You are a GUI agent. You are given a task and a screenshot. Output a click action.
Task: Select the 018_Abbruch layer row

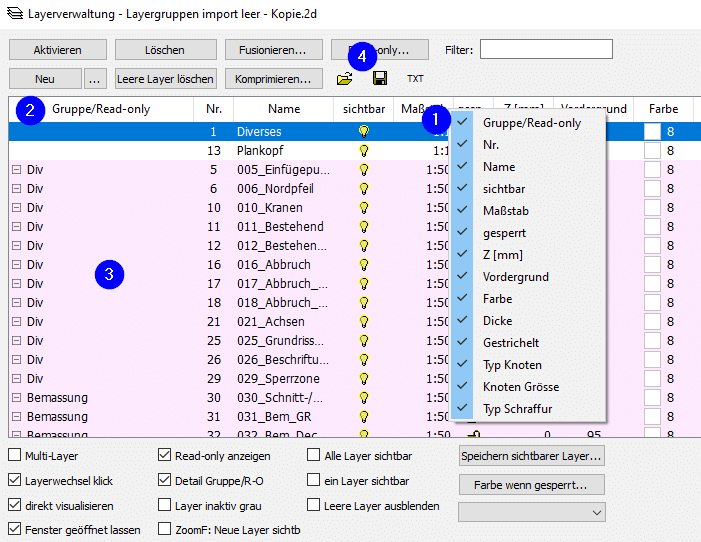tap(355, 303)
